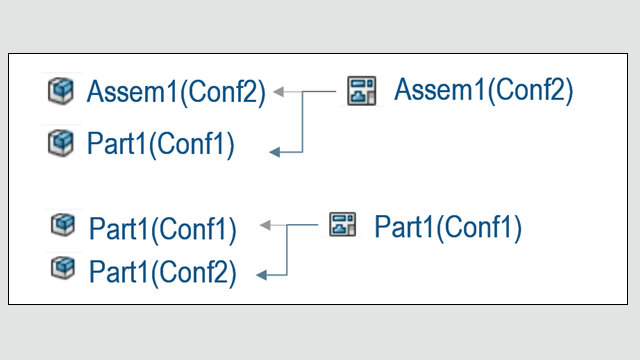The width and height of the screenshot is (640, 360).
Task: Select the cube icon of Part1(Conf1) above Part1(Conf2)
Action: point(63,225)
